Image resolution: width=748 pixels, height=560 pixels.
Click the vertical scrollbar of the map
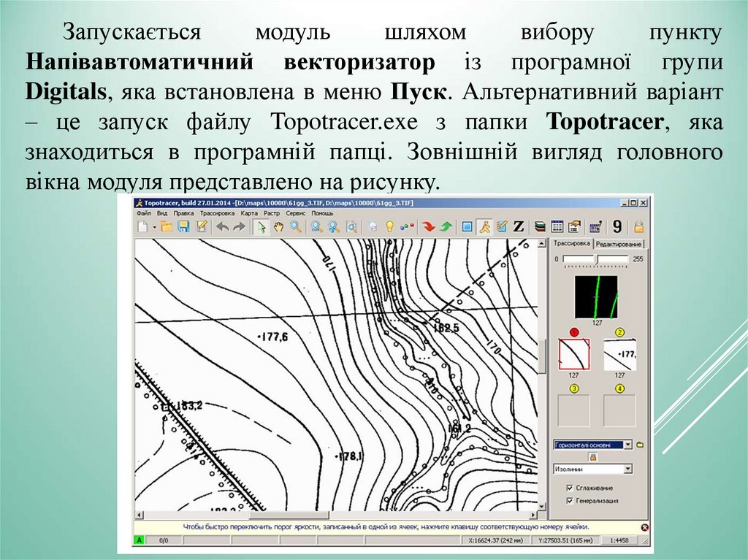(x=541, y=375)
